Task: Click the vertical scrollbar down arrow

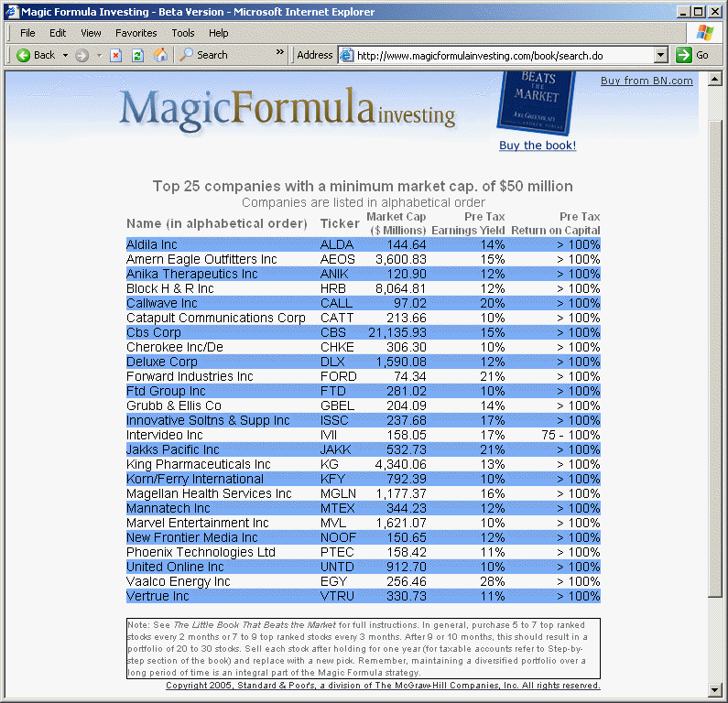Action: click(716, 689)
